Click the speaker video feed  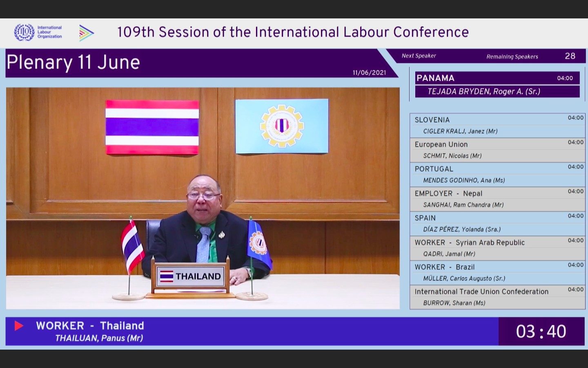click(203, 198)
